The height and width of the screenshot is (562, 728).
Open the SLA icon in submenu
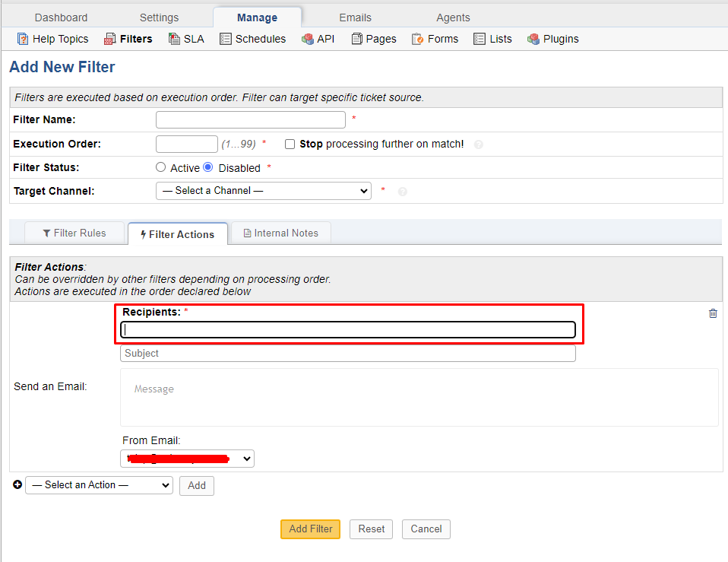(x=174, y=39)
